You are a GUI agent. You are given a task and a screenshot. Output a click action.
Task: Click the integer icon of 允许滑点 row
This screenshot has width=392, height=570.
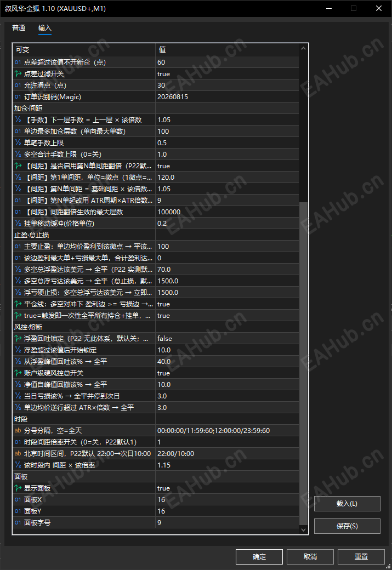click(x=18, y=86)
